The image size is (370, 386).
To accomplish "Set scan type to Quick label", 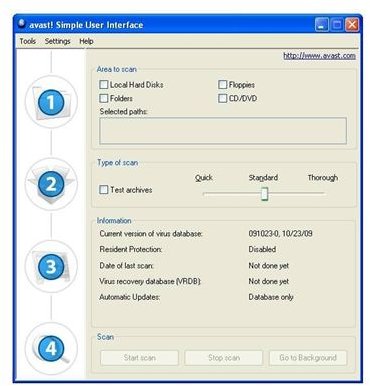I will [204, 178].
